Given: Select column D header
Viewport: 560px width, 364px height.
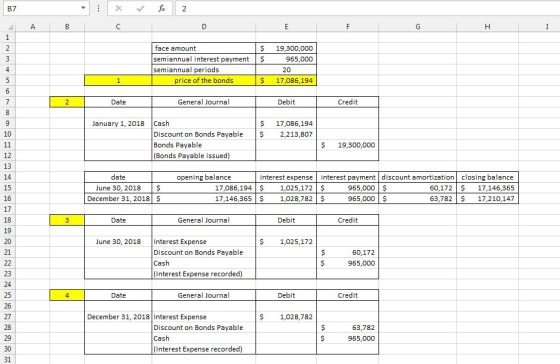Looking at the screenshot, I should point(204,26).
